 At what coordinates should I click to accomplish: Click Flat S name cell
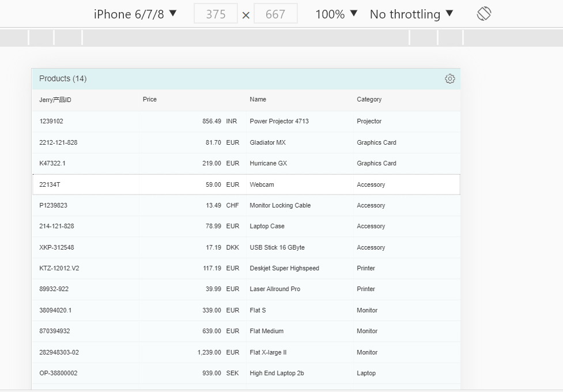click(258, 311)
